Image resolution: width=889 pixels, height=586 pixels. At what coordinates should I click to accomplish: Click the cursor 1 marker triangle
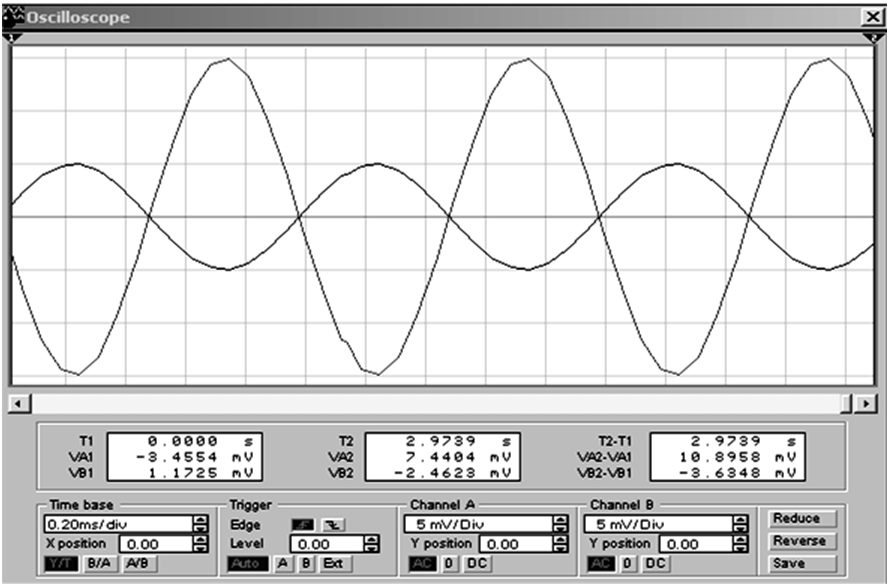click(12, 38)
